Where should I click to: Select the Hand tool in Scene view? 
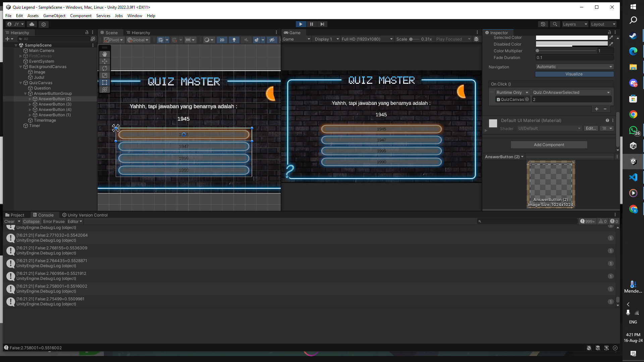[104, 54]
